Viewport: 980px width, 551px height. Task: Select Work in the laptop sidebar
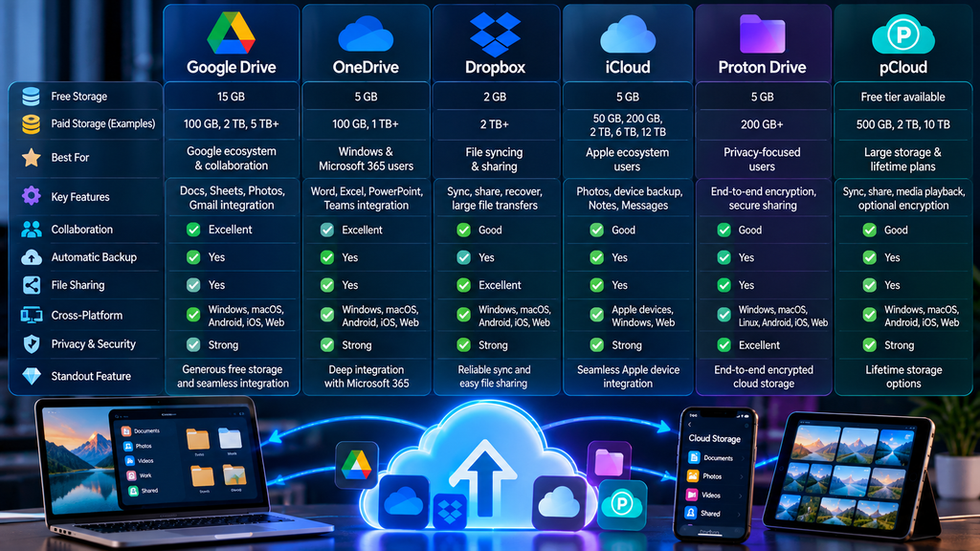tap(140, 475)
